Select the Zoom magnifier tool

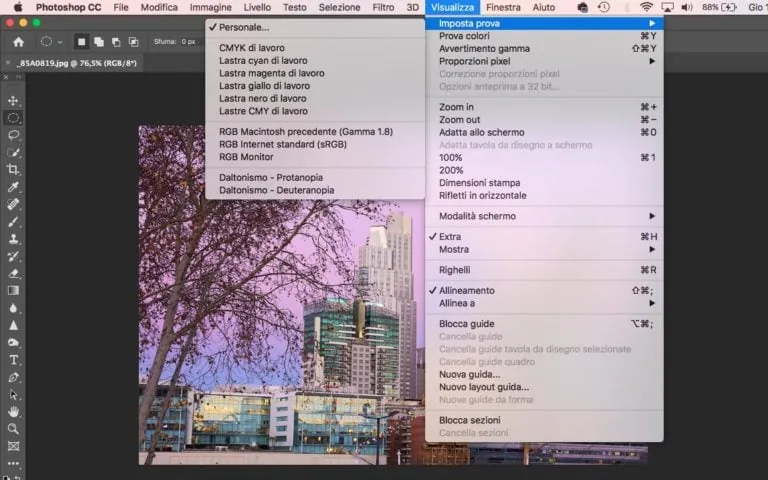click(x=14, y=428)
